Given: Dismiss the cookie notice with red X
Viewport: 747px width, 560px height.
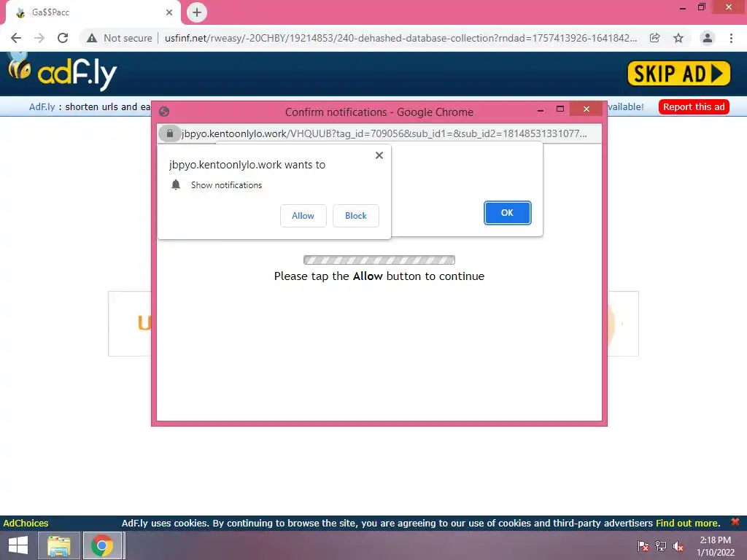Looking at the screenshot, I should (735, 522).
